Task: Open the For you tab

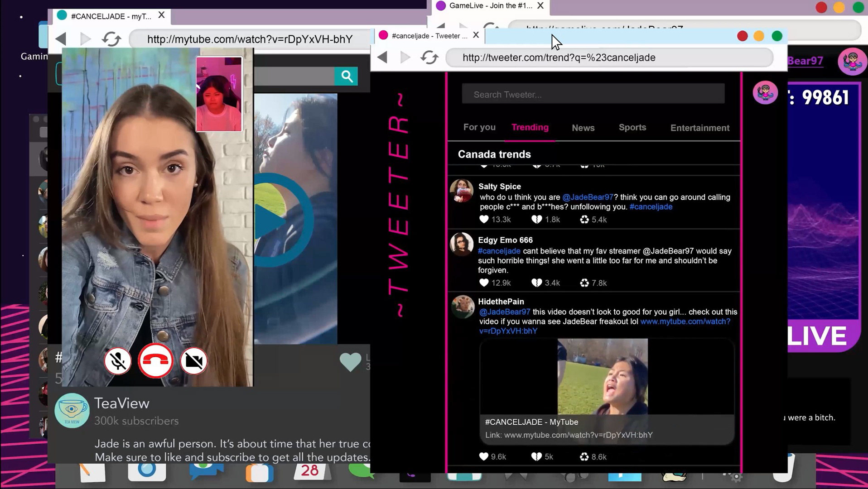Action: tap(479, 127)
